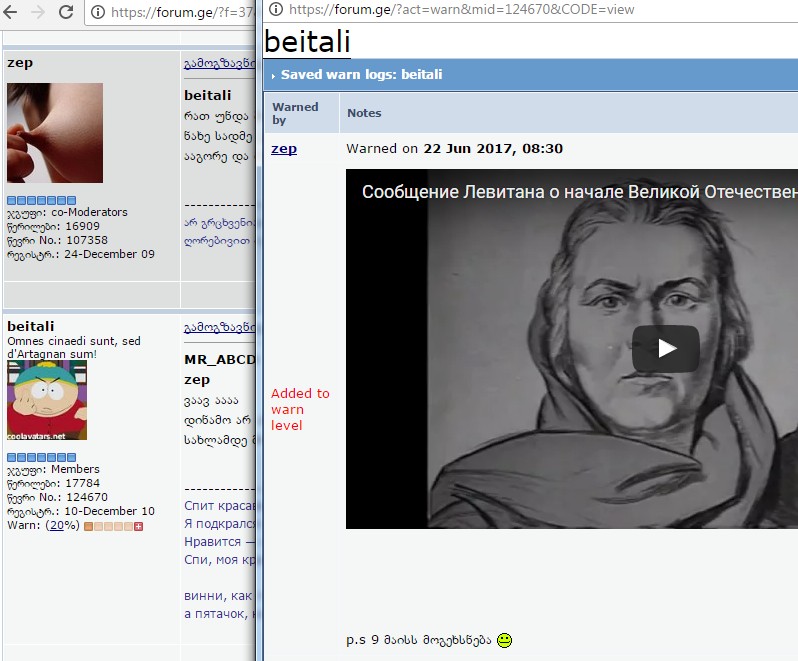Select the signature line beginning 'Нравится'
Screen dimensions: 798x661
(219, 541)
